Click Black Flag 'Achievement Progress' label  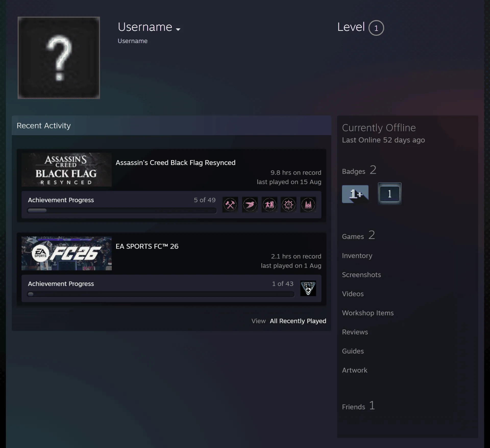tap(61, 200)
